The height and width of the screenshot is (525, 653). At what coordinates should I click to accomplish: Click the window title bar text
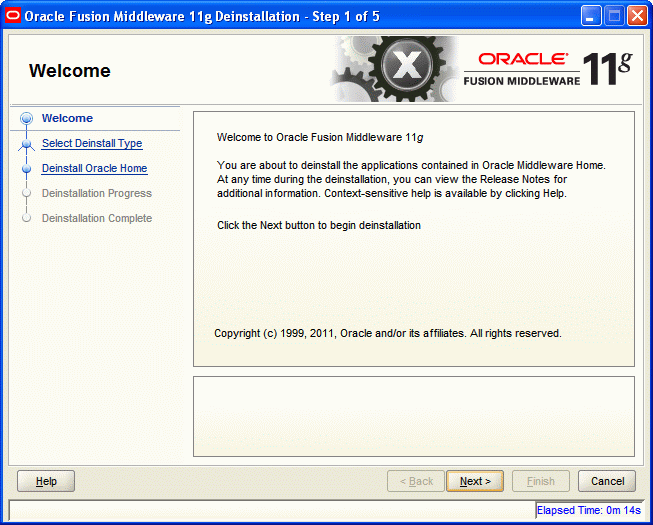click(x=202, y=16)
